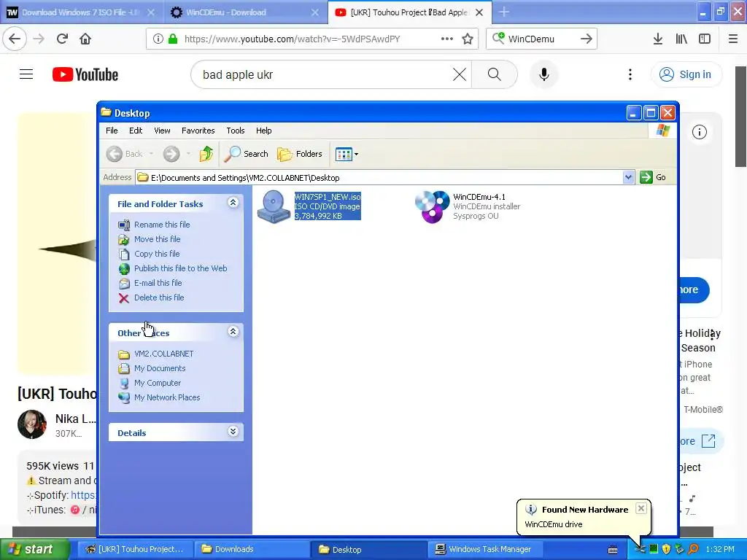Toggle the Firefox sidebar icon

(705, 39)
